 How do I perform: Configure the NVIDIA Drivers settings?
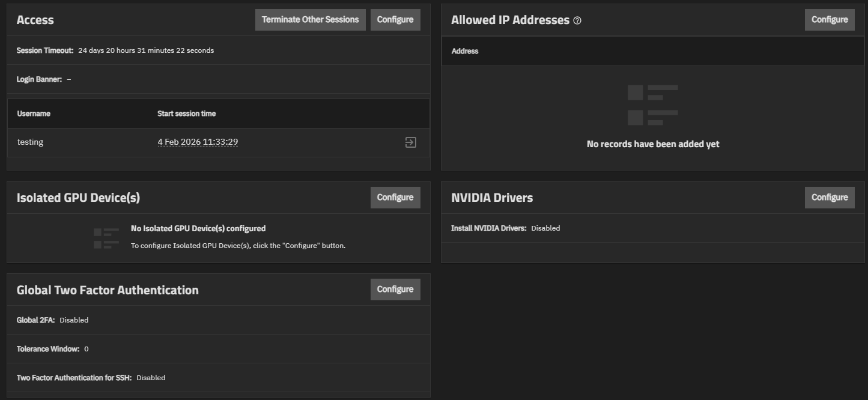[829, 198]
